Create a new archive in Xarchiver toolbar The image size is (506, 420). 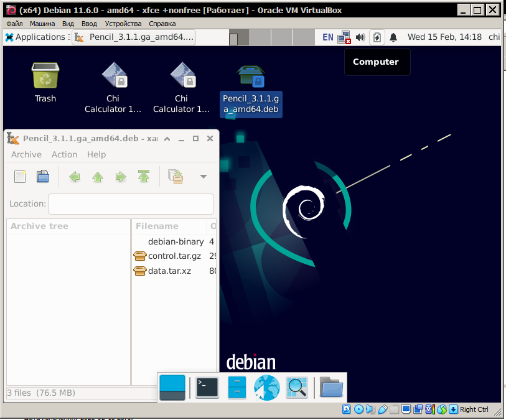tap(20, 177)
